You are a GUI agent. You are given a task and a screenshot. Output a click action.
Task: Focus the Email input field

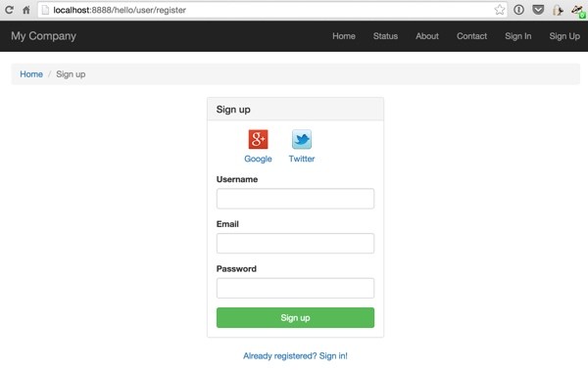pos(295,244)
